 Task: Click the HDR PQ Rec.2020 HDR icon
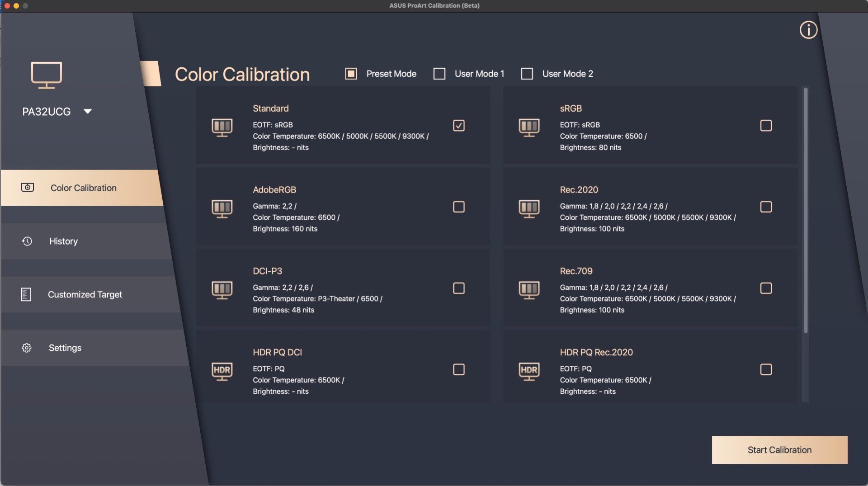coord(529,372)
